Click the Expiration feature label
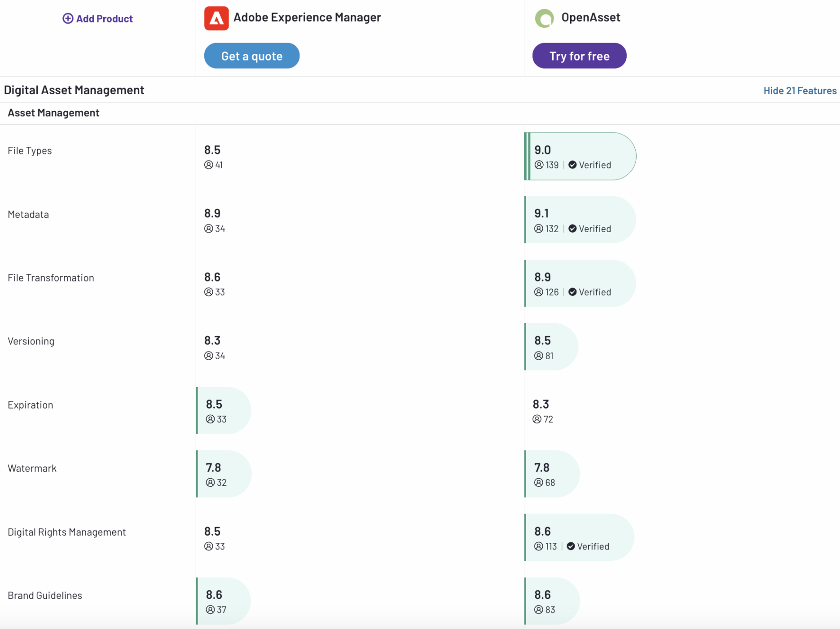Image resolution: width=840 pixels, height=629 pixels. coord(31,405)
